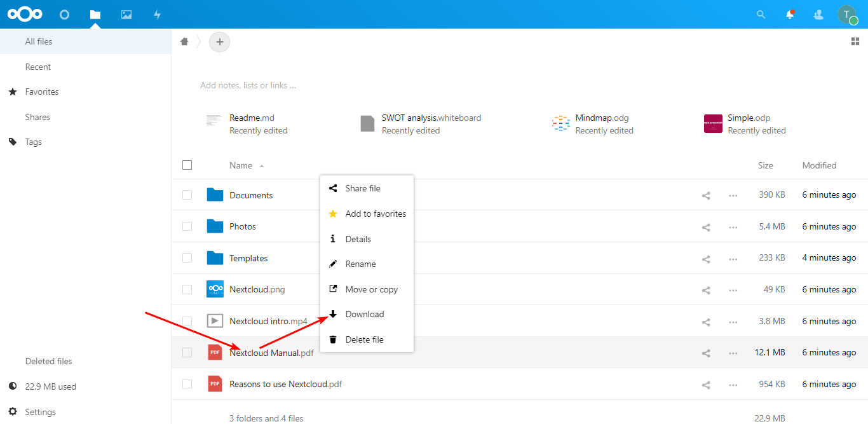Check the Nextcloud Manual.pdf checkbox
Image resolution: width=868 pixels, height=424 pixels.
187,352
